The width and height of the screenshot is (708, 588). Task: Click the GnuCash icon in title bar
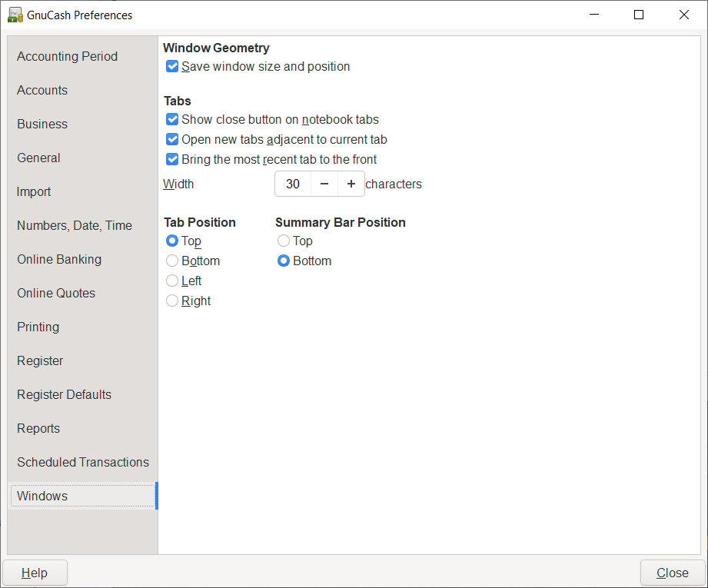(15, 15)
